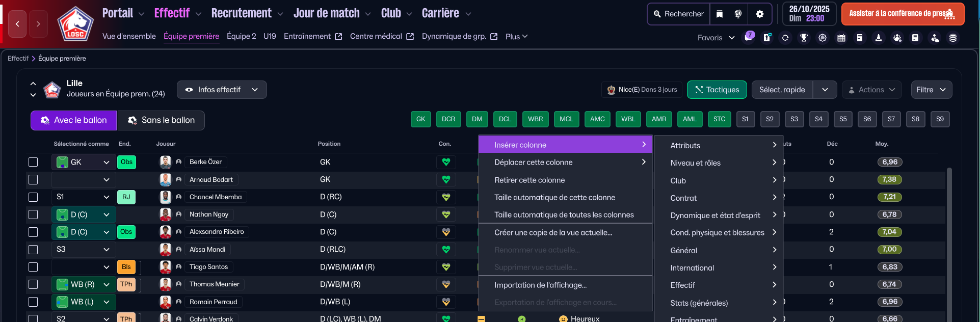
Task: Go back with the left arrow button
Action: pyautogui.click(x=17, y=24)
